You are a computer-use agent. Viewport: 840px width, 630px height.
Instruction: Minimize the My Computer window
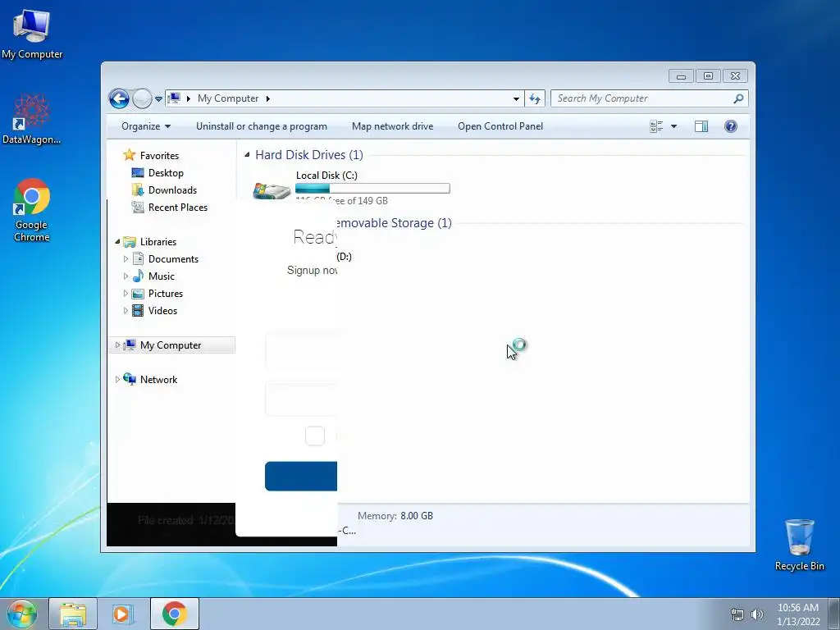tap(681, 76)
